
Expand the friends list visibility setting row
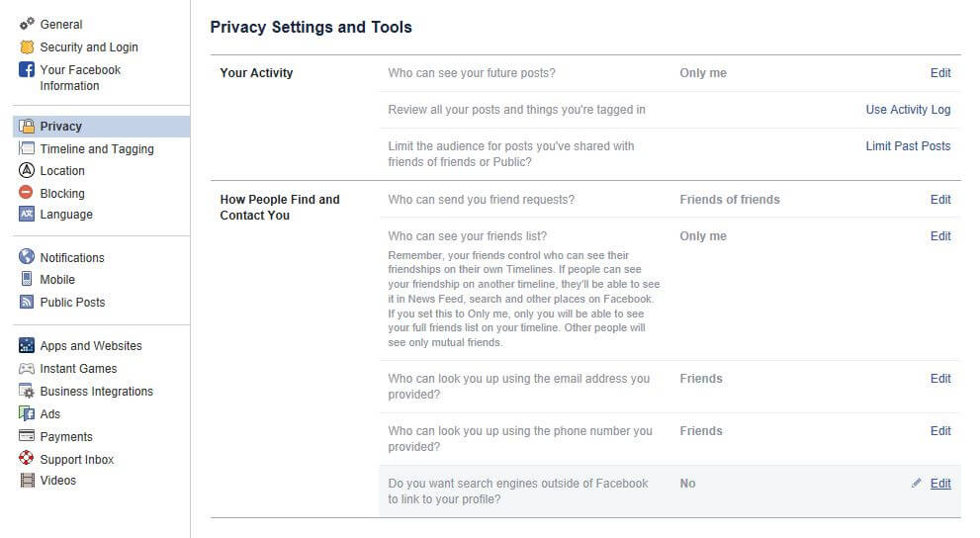click(x=670, y=289)
